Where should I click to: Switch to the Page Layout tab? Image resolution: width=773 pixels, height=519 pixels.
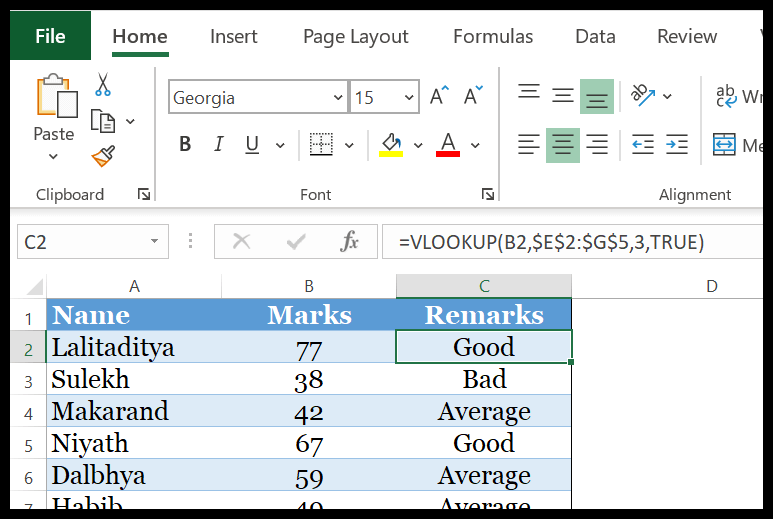coord(355,36)
